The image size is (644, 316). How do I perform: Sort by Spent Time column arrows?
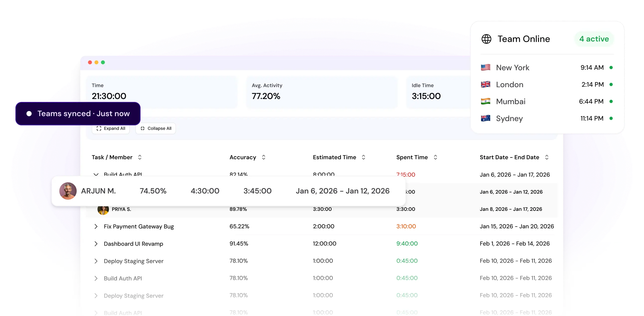coord(435,157)
